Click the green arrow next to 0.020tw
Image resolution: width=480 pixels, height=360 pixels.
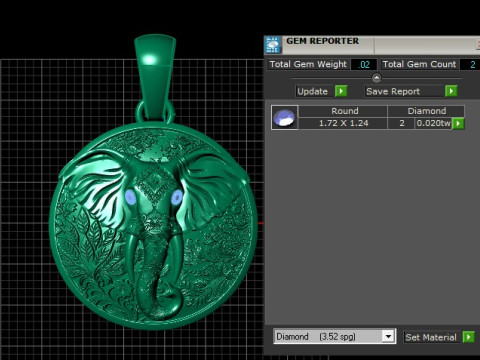click(x=458, y=123)
